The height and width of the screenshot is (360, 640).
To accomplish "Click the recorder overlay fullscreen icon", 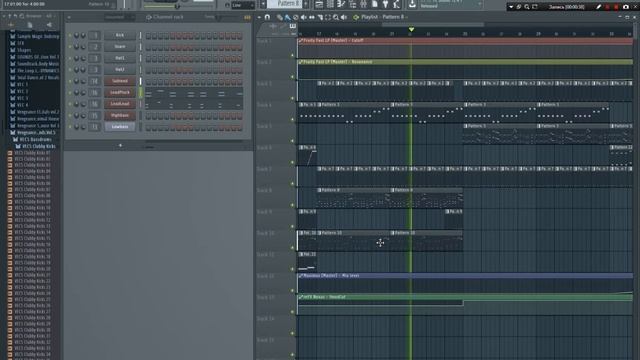I will point(535,7).
